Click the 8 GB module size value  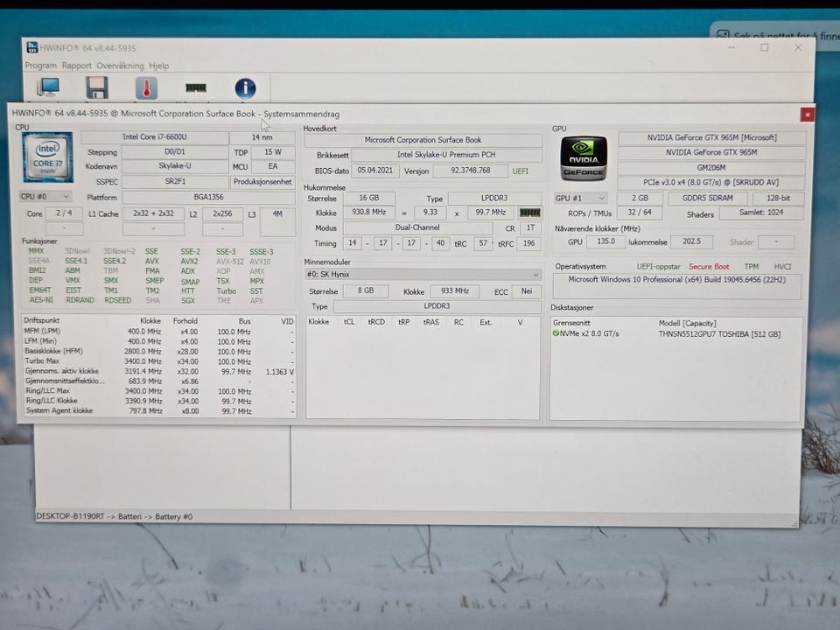[x=366, y=290]
